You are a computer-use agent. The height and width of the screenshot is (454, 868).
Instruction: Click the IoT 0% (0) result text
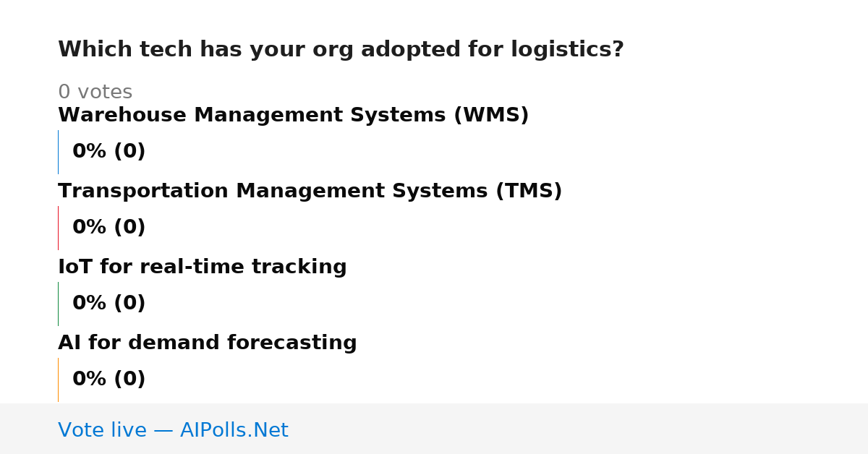click(109, 304)
